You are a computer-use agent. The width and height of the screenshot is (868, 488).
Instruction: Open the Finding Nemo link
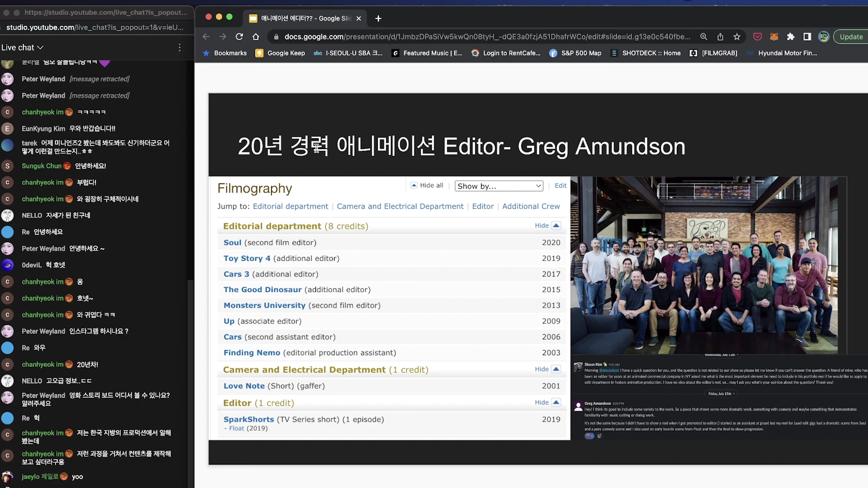(x=252, y=353)
